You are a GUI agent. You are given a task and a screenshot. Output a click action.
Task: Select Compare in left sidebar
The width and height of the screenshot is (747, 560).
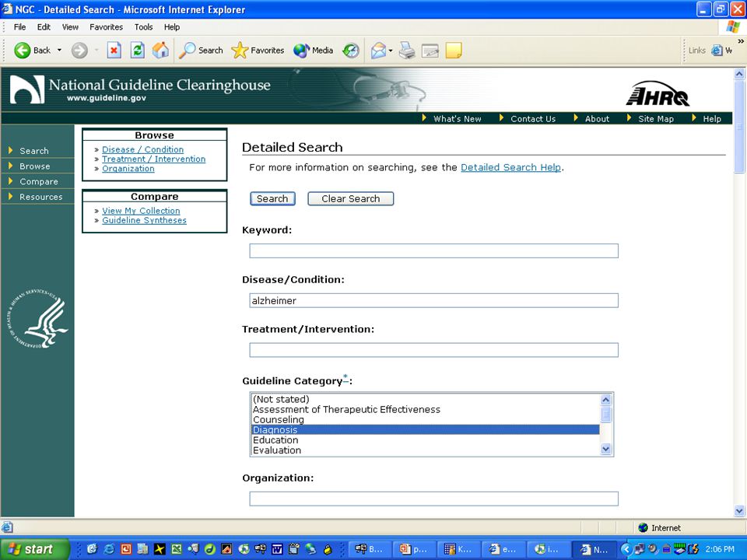pos(39,181)
